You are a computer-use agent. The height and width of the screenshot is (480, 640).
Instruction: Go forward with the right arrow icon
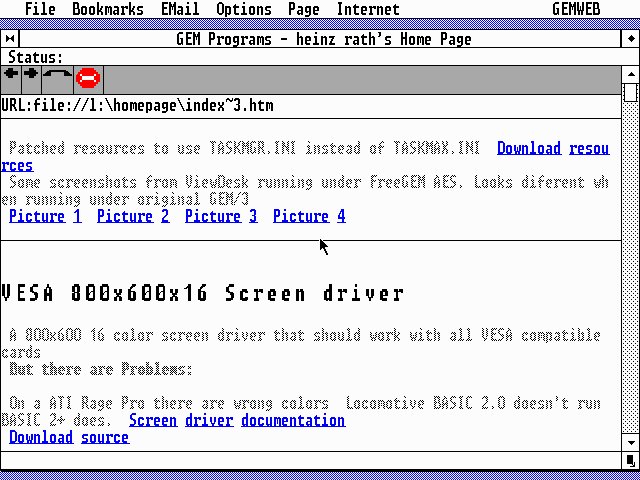coord(31,78)
